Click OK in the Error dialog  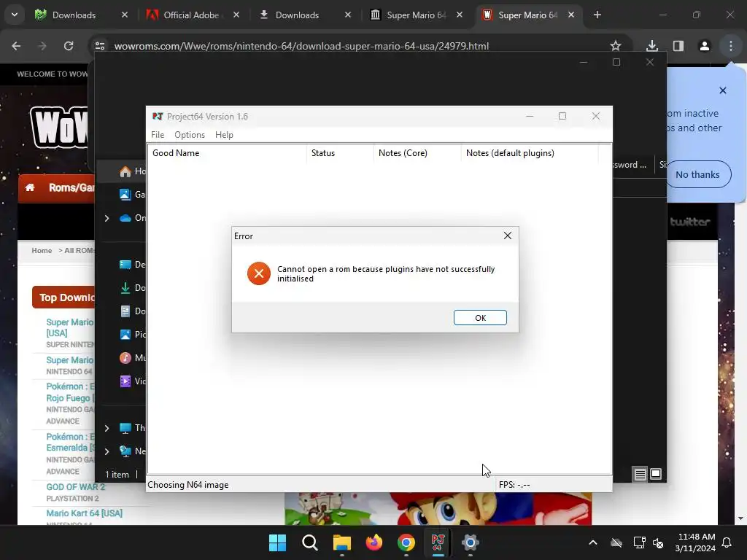tap(480, 318)
